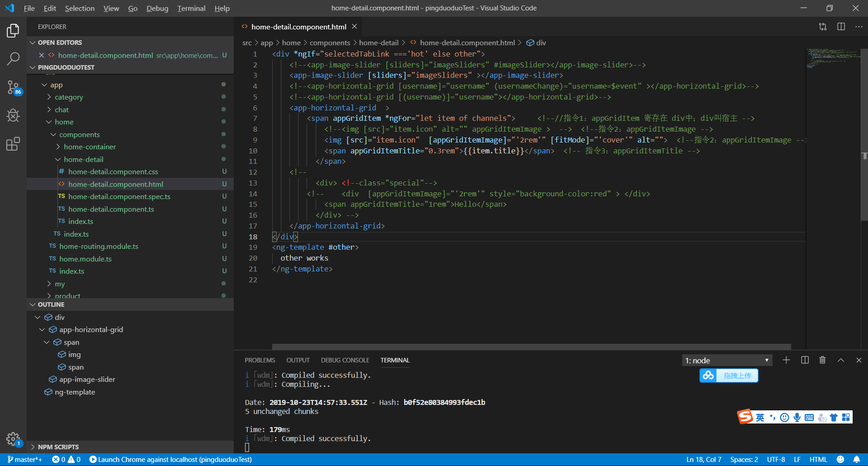Viewport: 868px width, 466px height.
Task: Open the Manage gear settings icon
Action: (x=13, y=439)
